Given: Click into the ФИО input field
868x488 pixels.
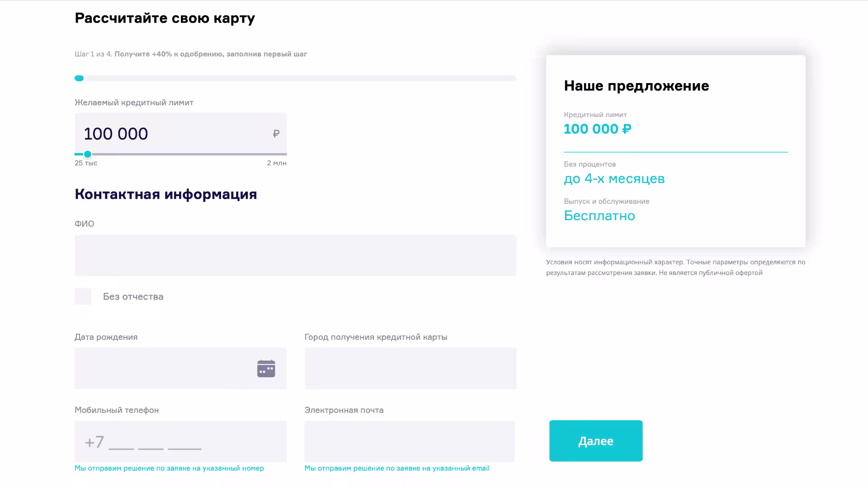Looking at the screenshot, I should (x=296, y=255).
